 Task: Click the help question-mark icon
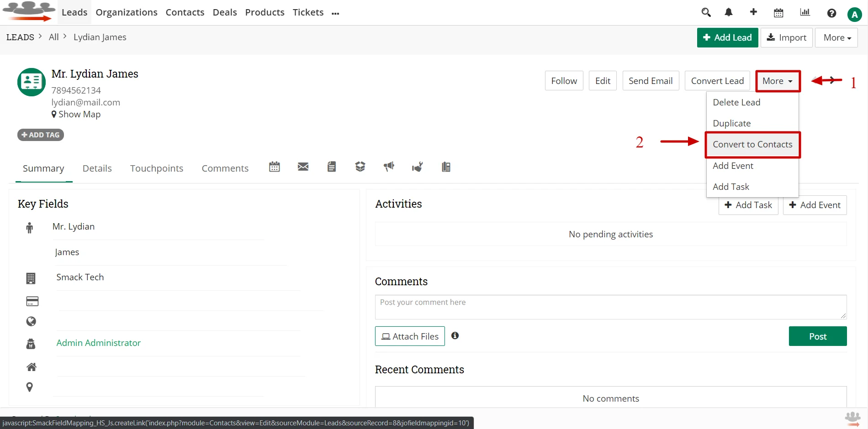tap(831, 13)
